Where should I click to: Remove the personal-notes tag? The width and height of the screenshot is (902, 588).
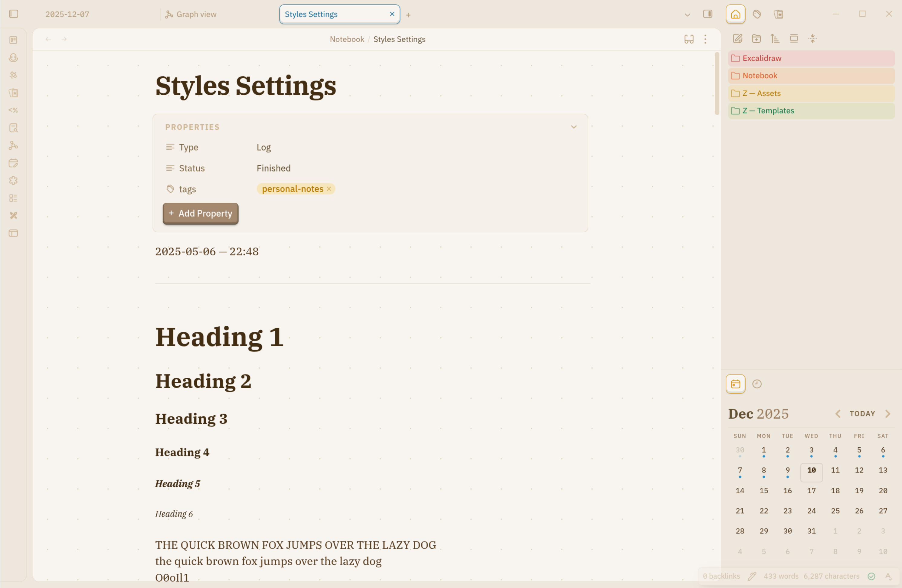point(328,189)
